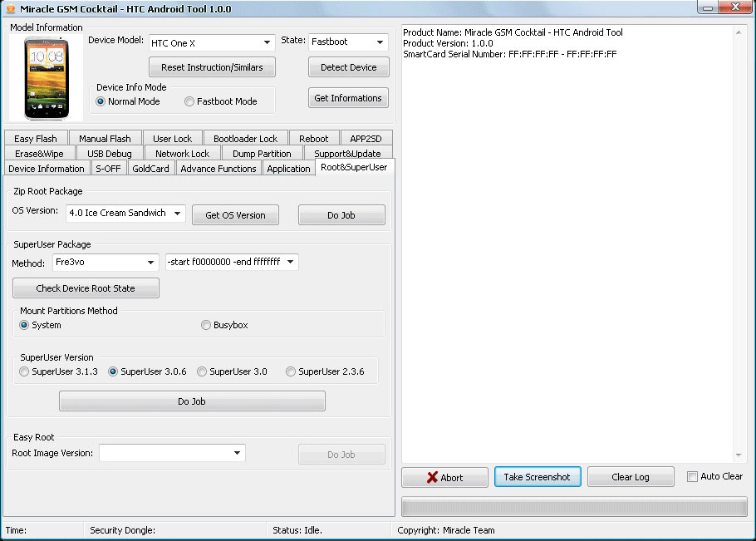Click the 'Status: Idle.' status bar entry
The image size is (756, 541).
pos(297,530)
